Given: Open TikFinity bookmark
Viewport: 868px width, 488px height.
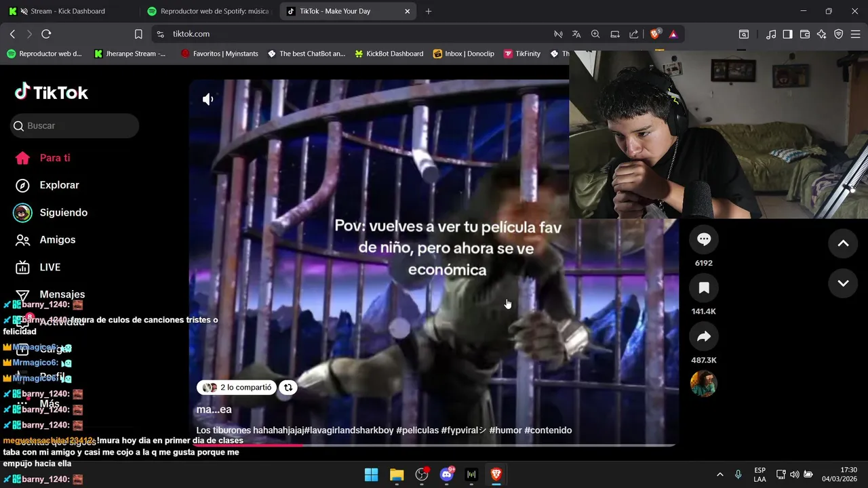Looking at the screenshot, I should click(522, 54).
